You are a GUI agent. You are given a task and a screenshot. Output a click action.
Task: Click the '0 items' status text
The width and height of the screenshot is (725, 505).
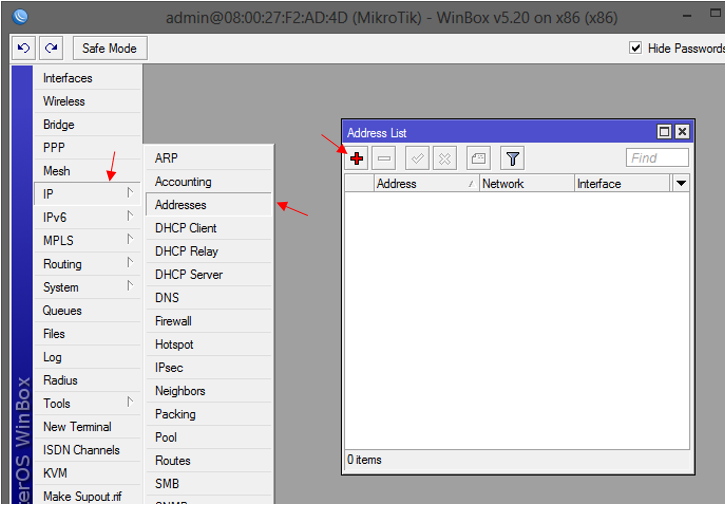364,460
